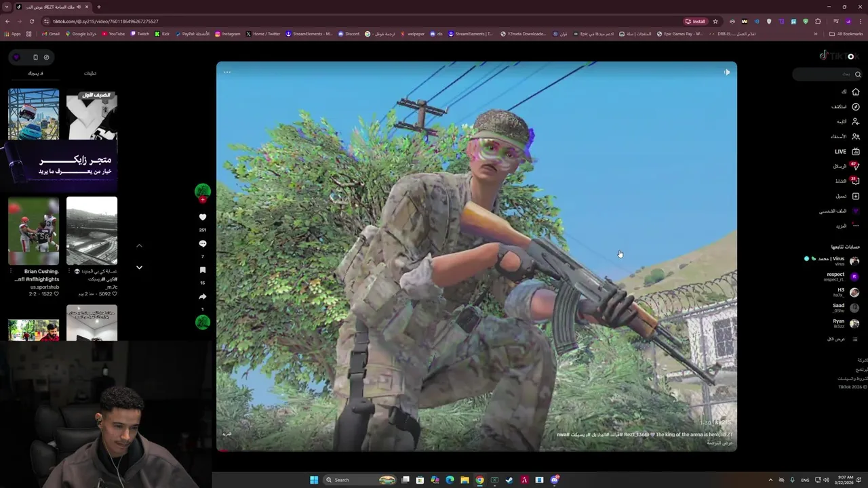Click the Windows taskbar Search box
The height and width of the screenshot is (488, 868).
(359, 480)
